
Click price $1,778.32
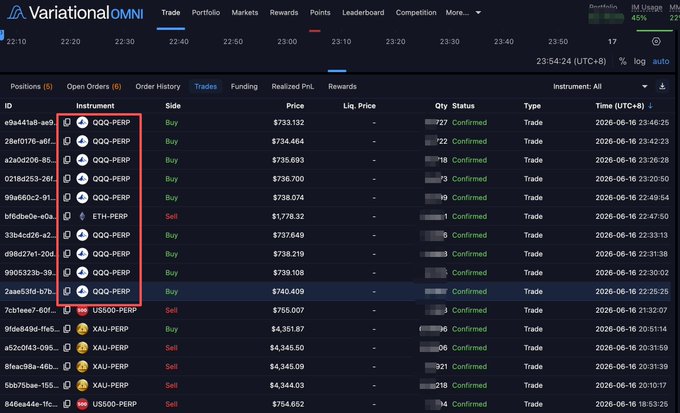pos(288,216)
